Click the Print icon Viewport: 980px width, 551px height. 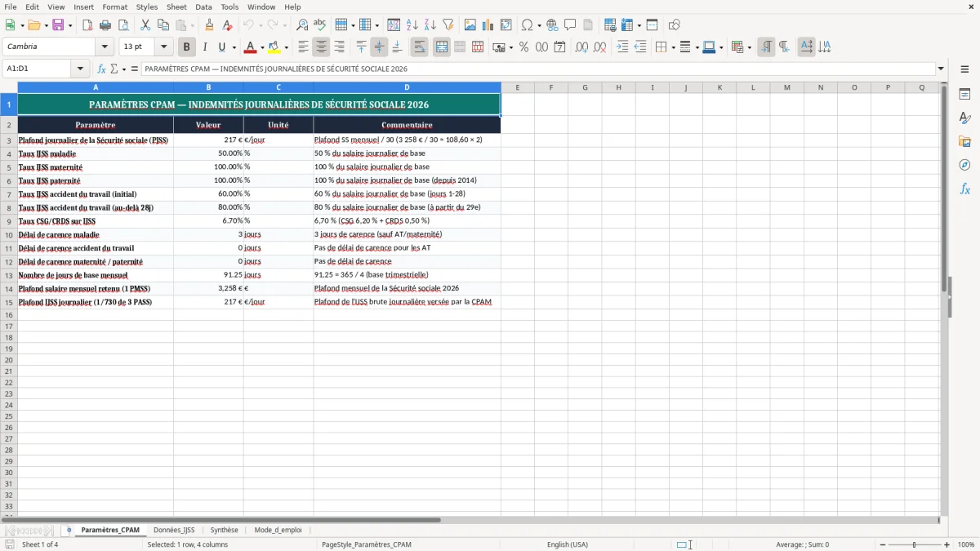105,25
